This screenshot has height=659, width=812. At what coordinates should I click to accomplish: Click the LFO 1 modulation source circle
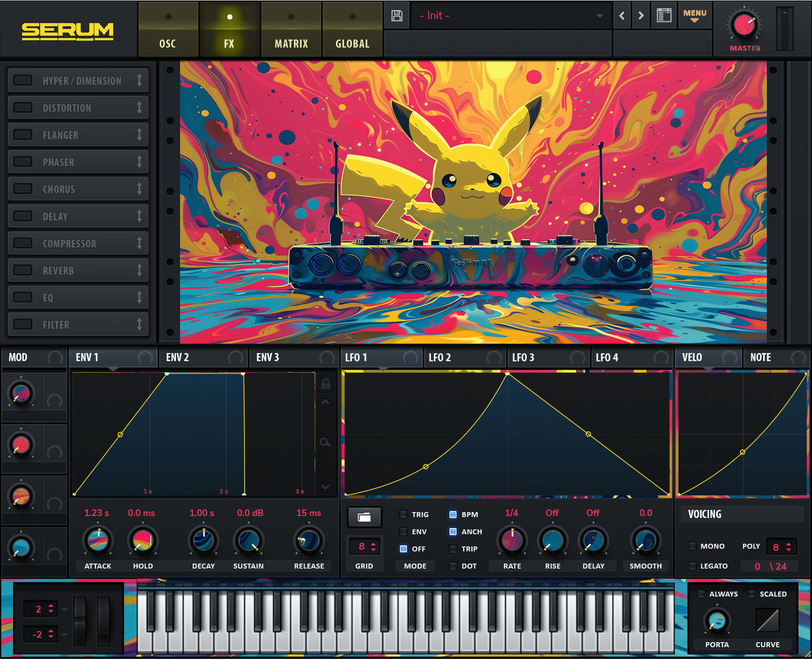411,358
